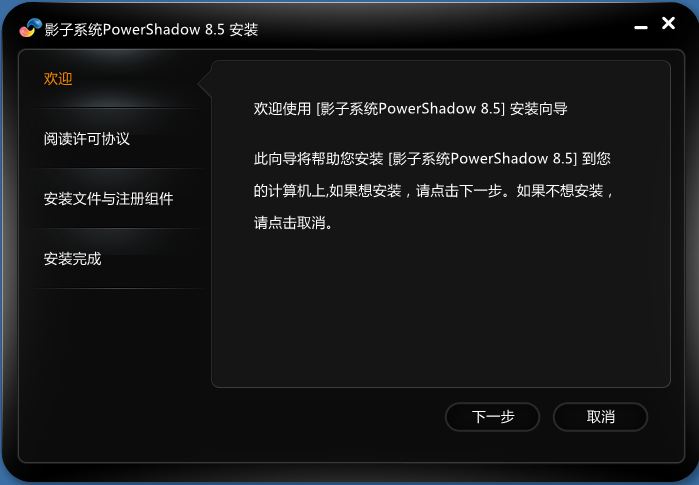Screen dimensions: 699x485
Task: Select the 安装完成 step
Action: point(72,259)
